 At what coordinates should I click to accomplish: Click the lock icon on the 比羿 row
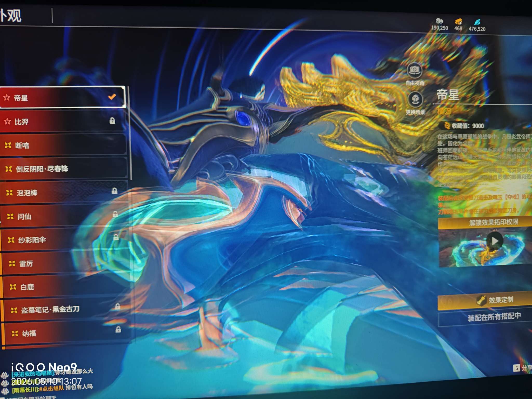tap(112, 121)
